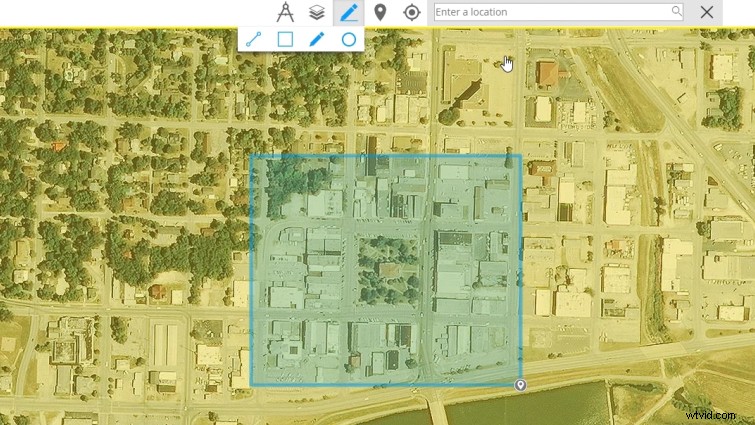Click inside the blue drawn rectangle area
The width and height of the screenshot is (755, 425).
pyautogui.click(x=386, y=270)
